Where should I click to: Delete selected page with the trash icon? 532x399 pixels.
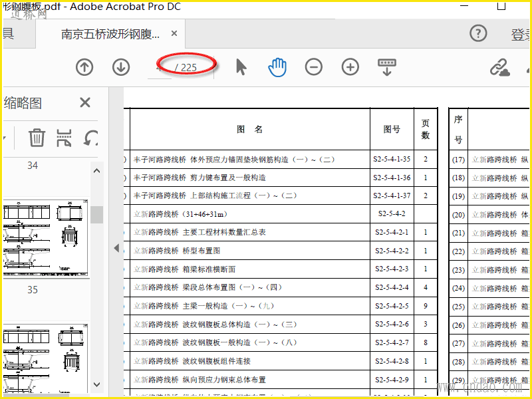click(x=37, y=138)
